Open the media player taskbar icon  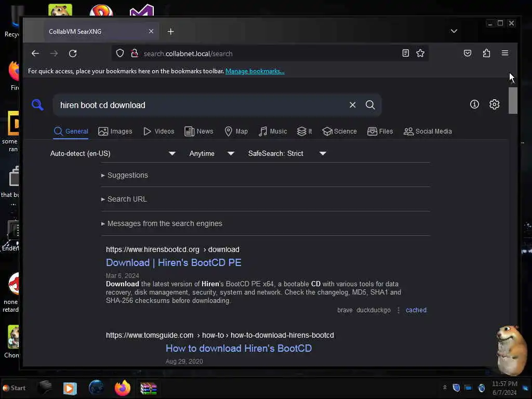[x=70, y=388]
